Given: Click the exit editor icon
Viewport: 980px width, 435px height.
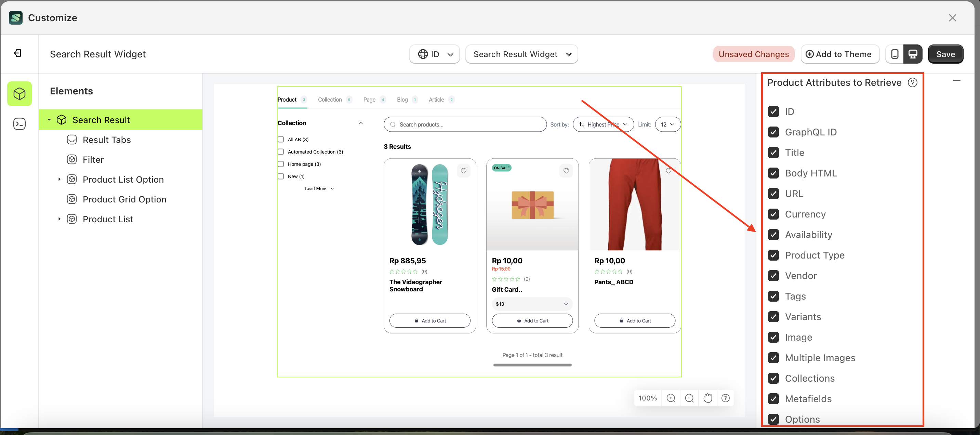Looking at the screenshot, I should 17,53.
